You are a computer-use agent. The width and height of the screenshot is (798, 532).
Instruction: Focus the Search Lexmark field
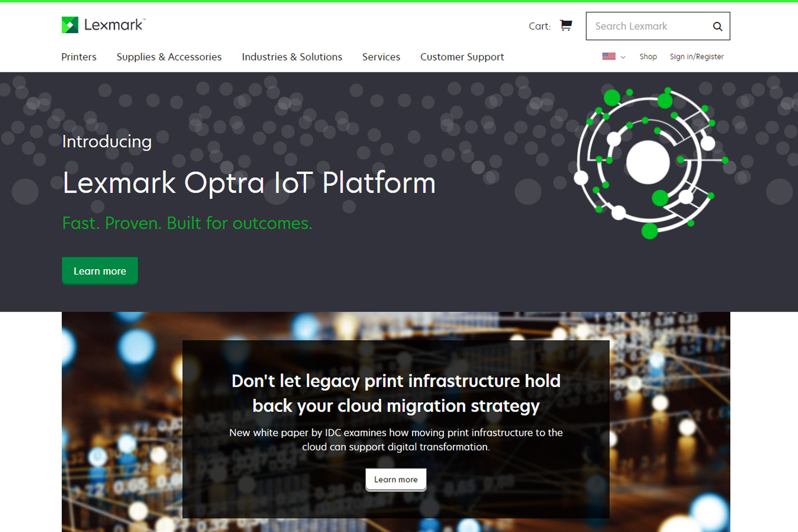[x=647, y=26]
